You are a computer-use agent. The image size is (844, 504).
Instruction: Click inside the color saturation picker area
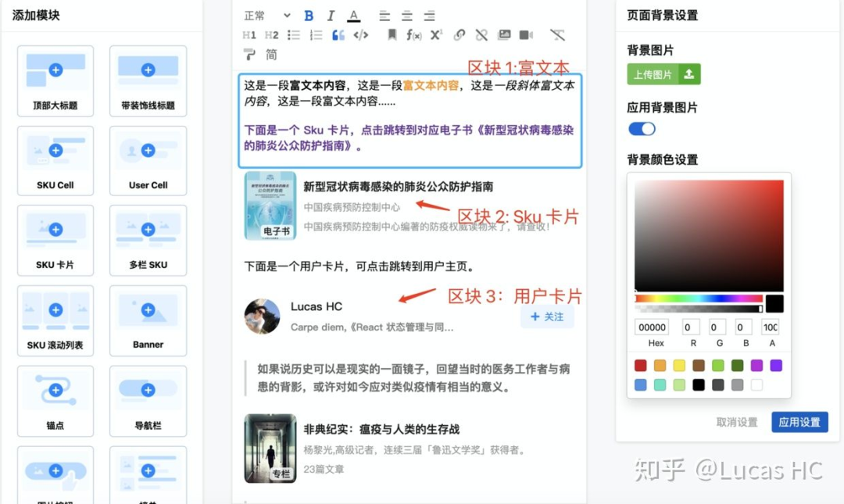coord(709,236)
